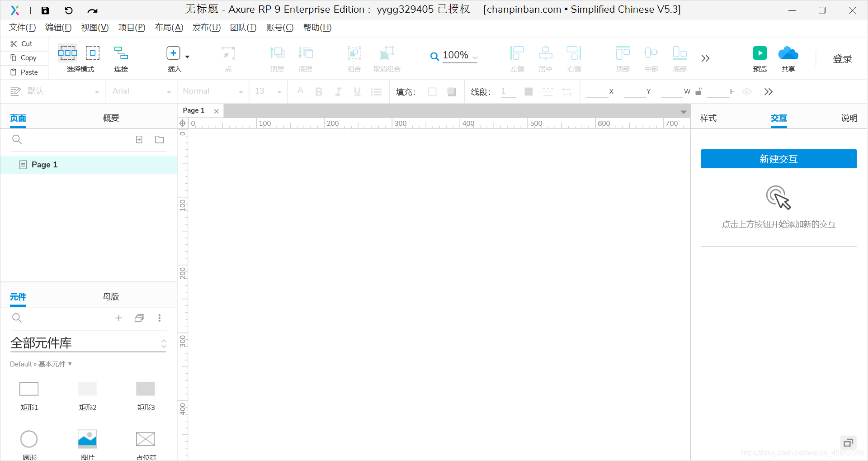The width and height of the screenshot is (868, 461).
Task: Toggle bullet list formatting
Action: coord(376,92)
